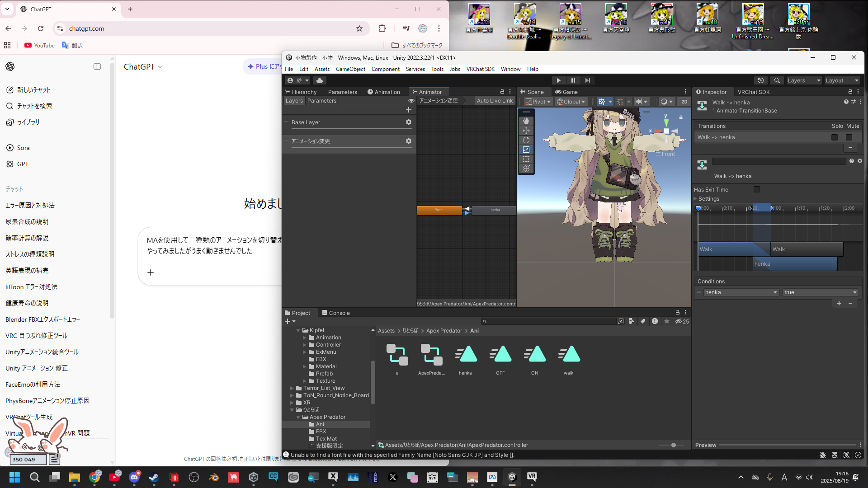The image size is (868, 488).
Task: Expand the Terror_List_View folder
Action: coord(292,388)
